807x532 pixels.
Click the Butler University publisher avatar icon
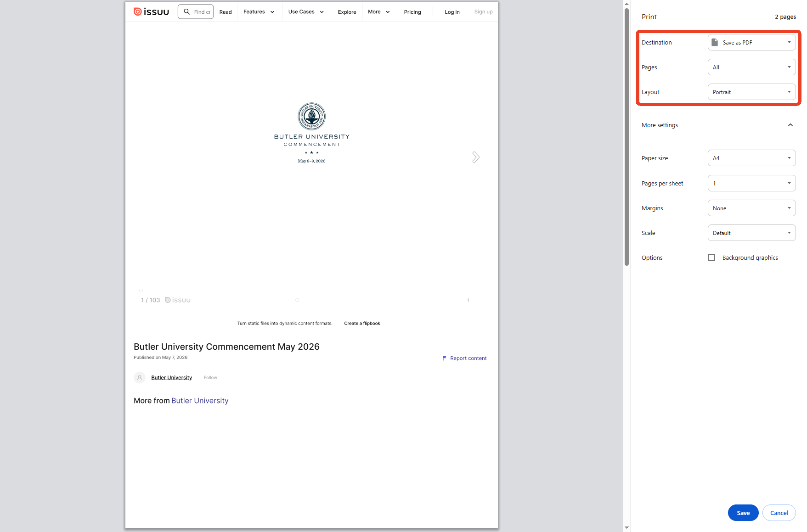[x=140, y=377]
